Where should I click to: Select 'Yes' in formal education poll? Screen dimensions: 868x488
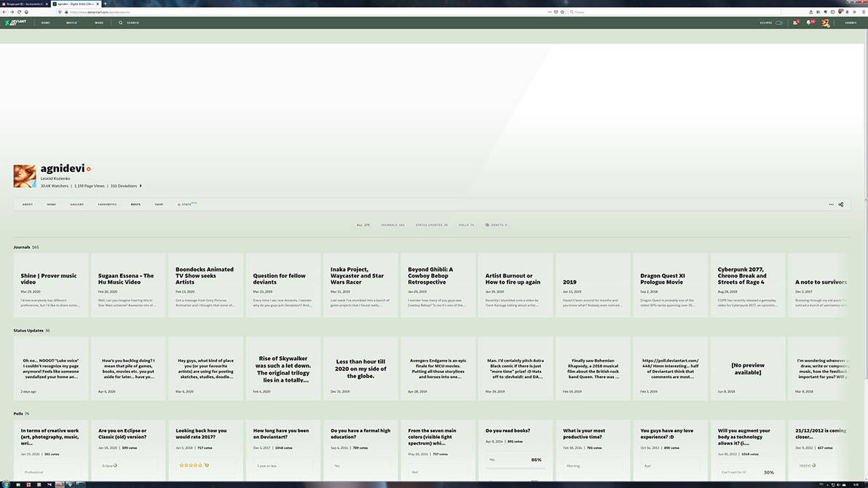tap(360, 465)
